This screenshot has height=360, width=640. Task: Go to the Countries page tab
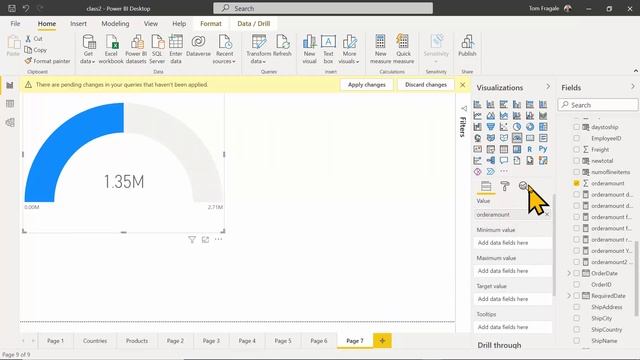[95, 341]
